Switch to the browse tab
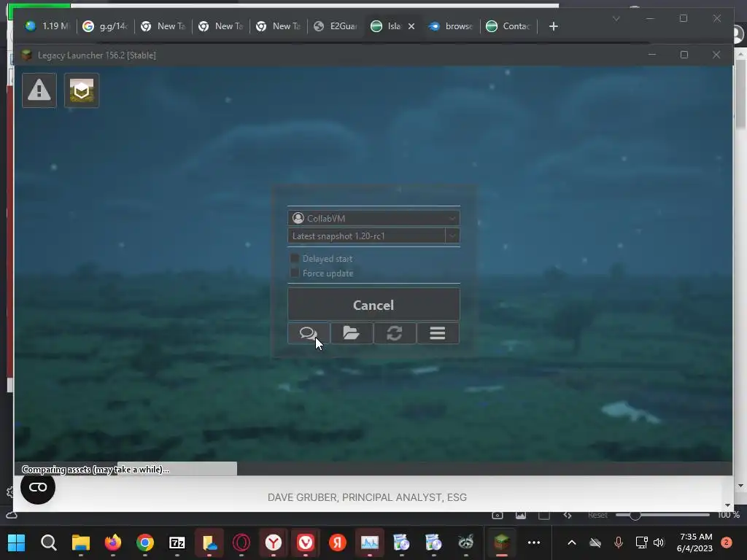747x560 pixels. tap(451, 26)
